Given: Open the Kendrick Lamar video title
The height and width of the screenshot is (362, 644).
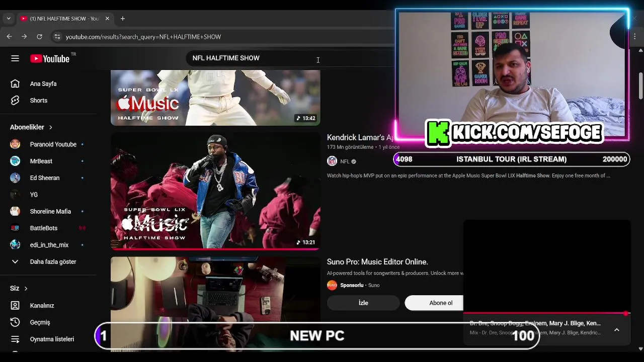Looking at the screenshot, I should pos(359,137).
